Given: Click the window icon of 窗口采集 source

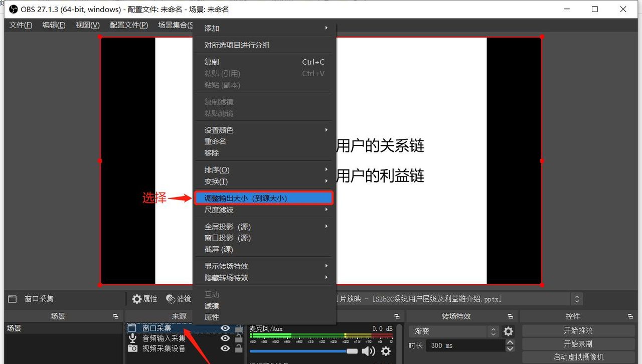Looking at the screenshot, I should click(132, 328).
